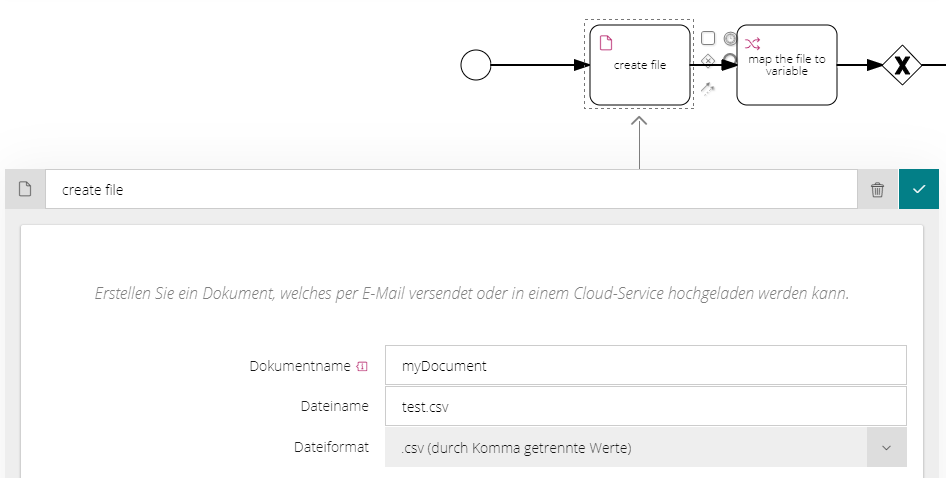The image size is (946, 478).
Task: Click the info variable icon beside Dokumentname
Action: 362,366
